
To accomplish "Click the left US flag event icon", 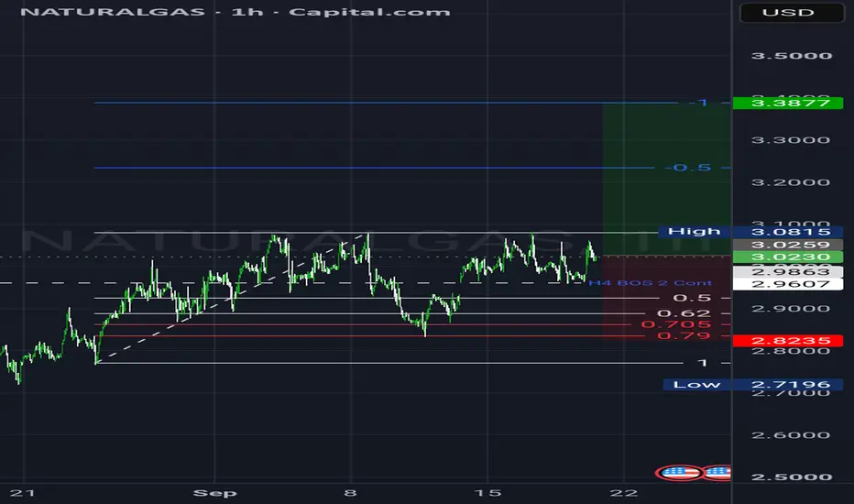I will pyautogui.click(x=679, y=472).
